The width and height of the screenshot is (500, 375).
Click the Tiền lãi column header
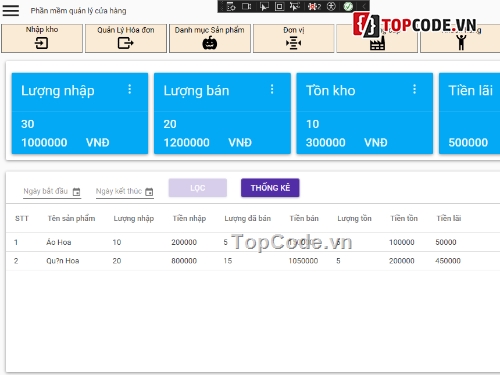click(x=449, y=218)
